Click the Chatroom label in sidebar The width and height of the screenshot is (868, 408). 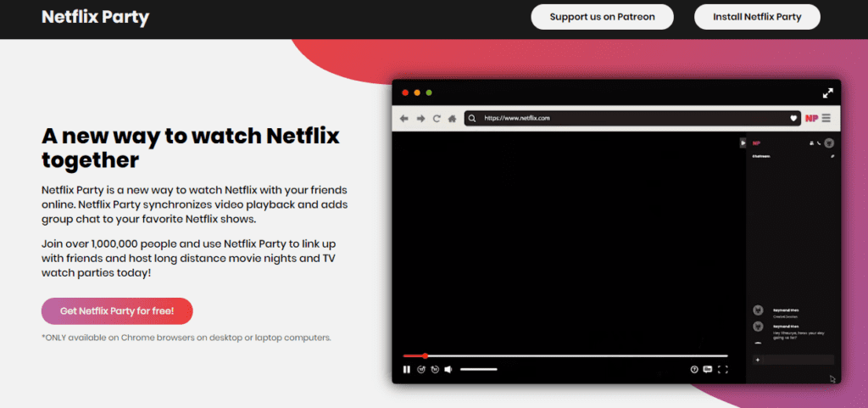coord(761,156)
